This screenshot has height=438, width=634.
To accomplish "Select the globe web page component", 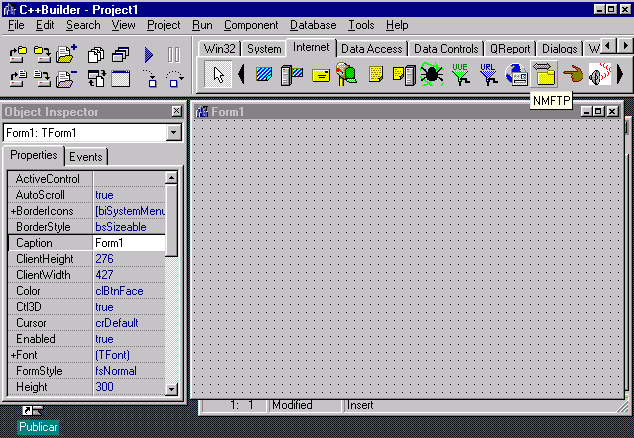I will [x=516, y=74].
